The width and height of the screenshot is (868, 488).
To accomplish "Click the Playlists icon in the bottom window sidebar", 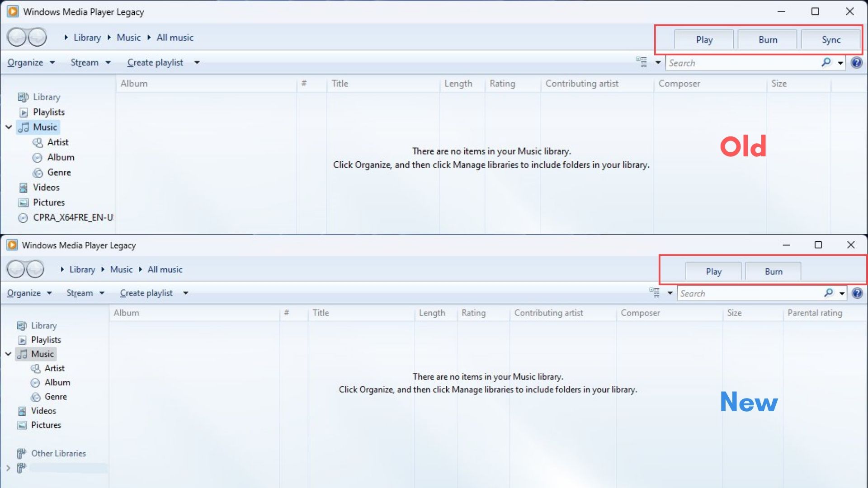I will tap(22, 340).
